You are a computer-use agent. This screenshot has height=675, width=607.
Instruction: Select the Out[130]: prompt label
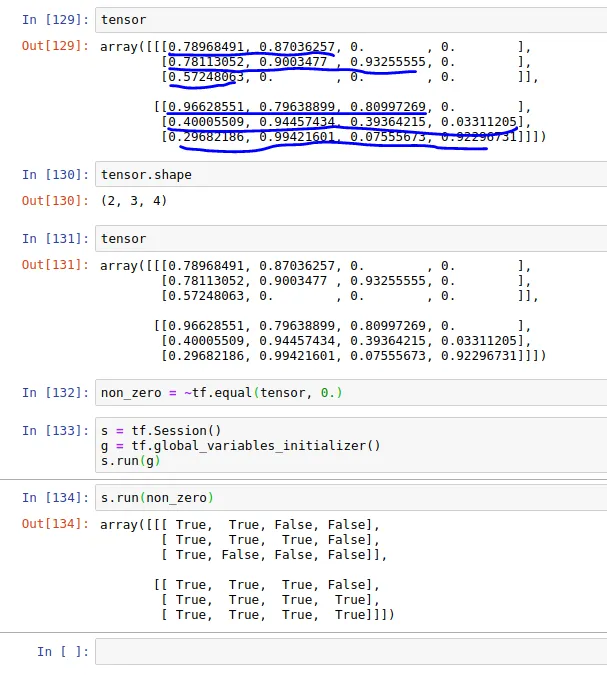[56, 200]
